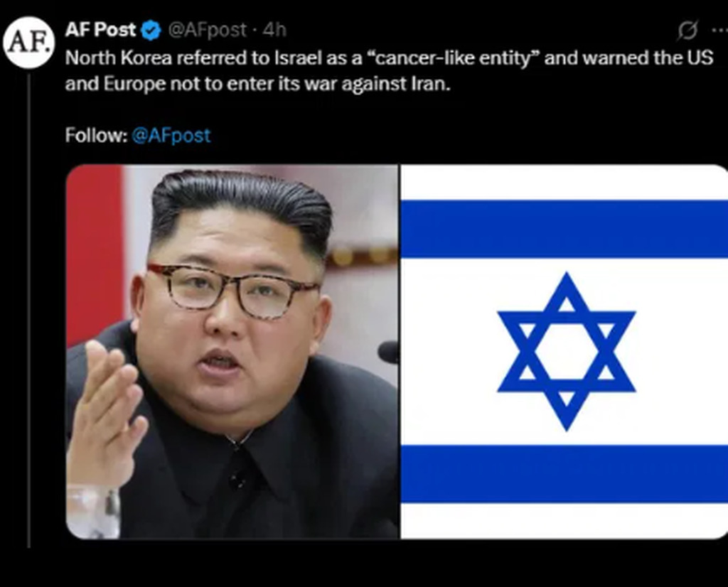
Task: Open the three-dot more options menu
Action: (719, 31)
